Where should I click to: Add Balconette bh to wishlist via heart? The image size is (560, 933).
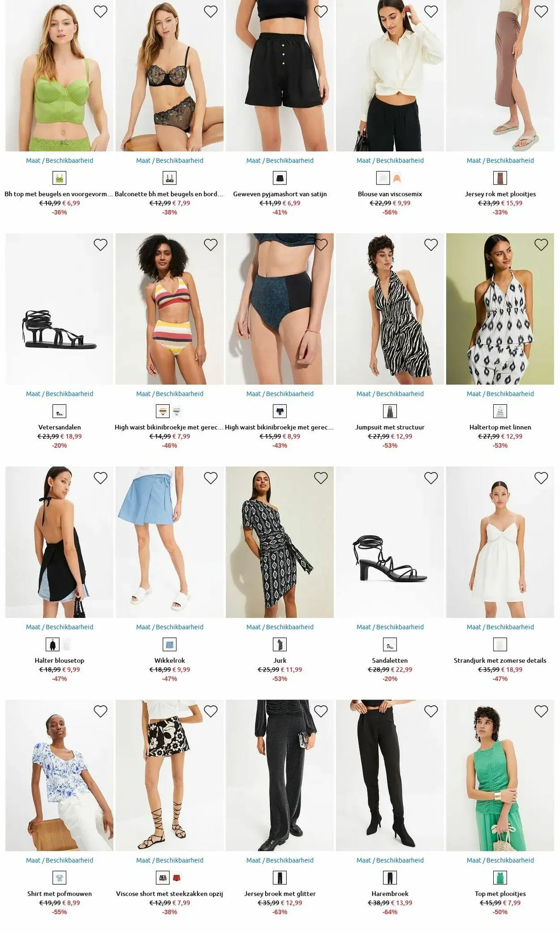pyautogui.click(x=211, y=12)
